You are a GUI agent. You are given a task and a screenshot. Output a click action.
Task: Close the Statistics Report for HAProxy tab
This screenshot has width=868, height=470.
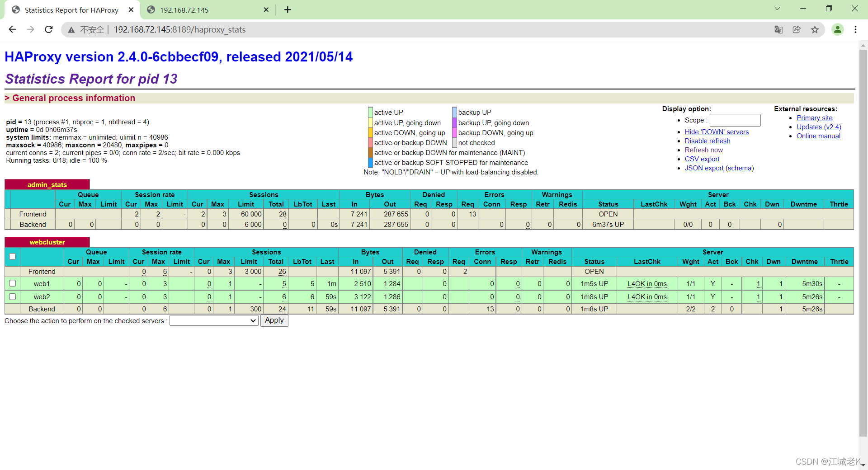click(131, 10)
